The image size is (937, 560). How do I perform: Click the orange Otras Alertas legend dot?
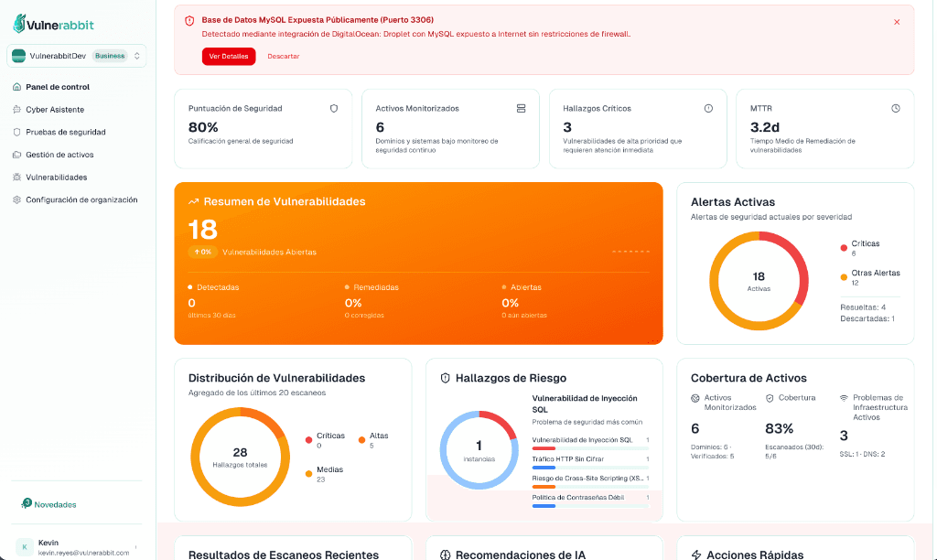point(843,276)
